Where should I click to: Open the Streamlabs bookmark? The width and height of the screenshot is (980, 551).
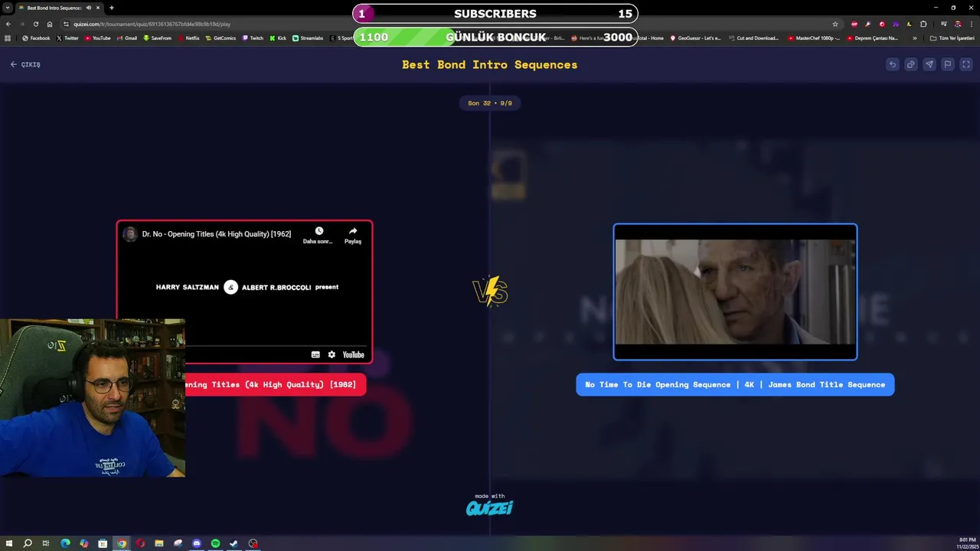(308, 37)
